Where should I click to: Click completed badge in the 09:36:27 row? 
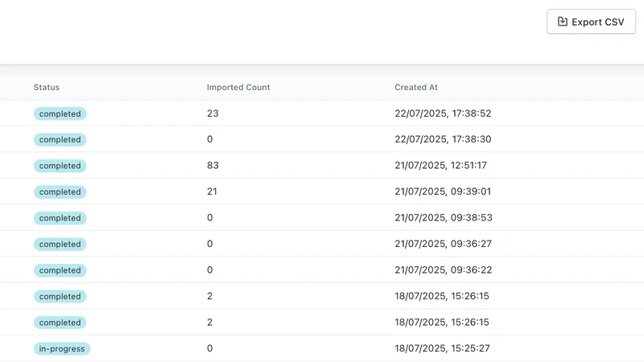click(60, 245)
